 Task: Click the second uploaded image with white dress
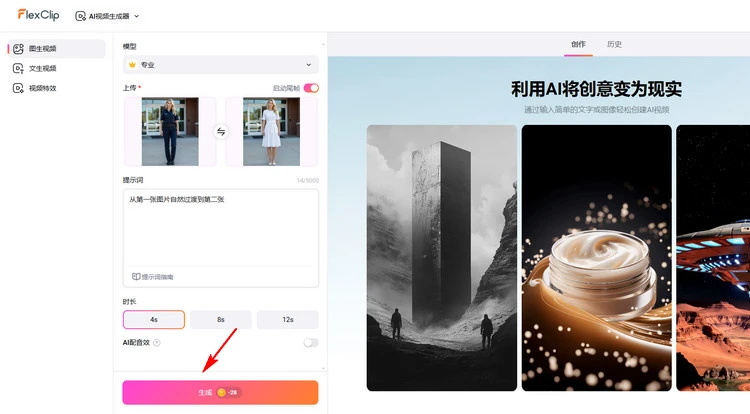(271, 131)
